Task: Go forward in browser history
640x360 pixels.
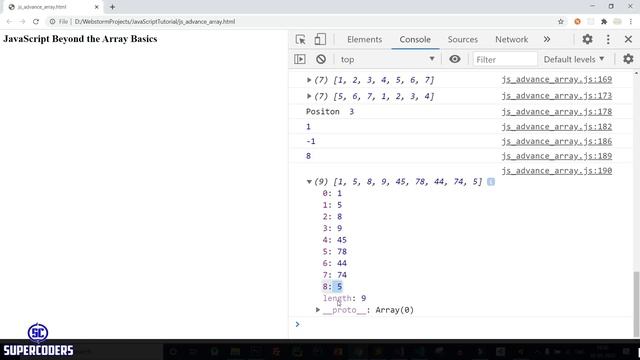Action: (x=22, y=22)
